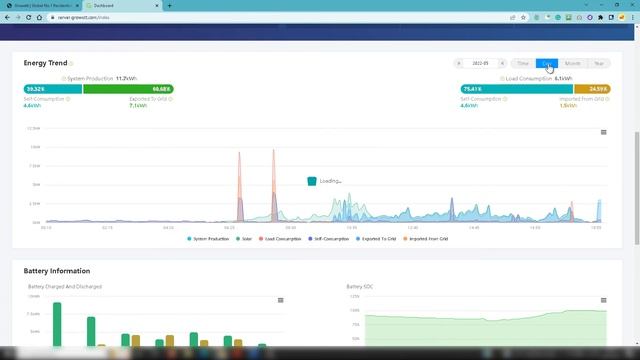Image resolution: width=640 pixels, height=360 pixels.
Task: Click the green 60.68% exported bar
Action: tap(129, 89)
